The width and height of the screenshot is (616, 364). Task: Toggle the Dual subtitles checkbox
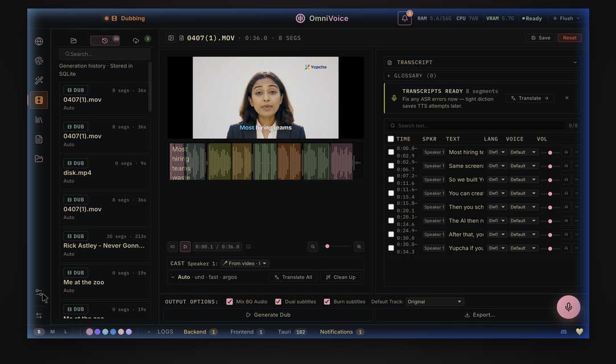(278, 301)
